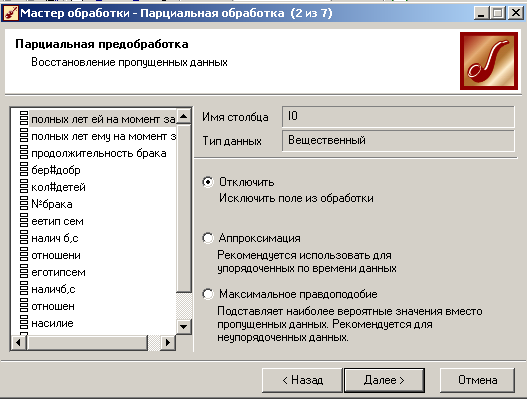Click the column icon beside 'налич б,с'
The width and height of the screenshot is (527, 399).
[24, 238]
